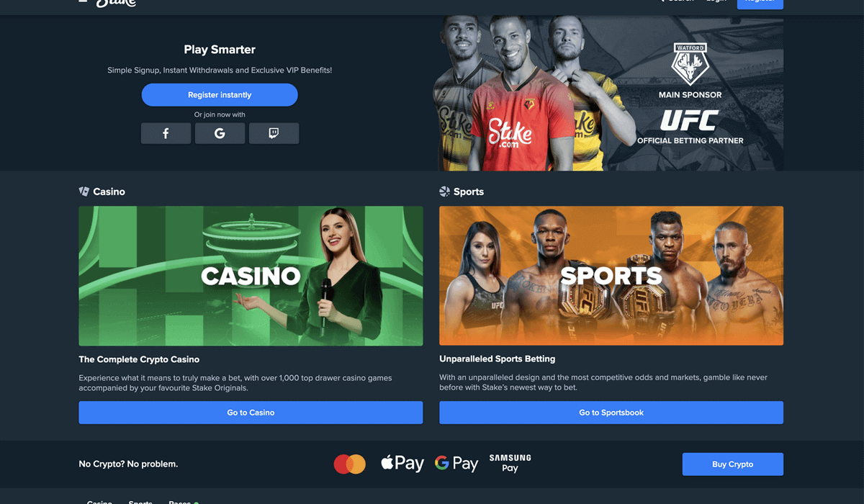The width and height of the screenshot is (864, 504).
Task: Open the Go to Casino button
Action: tap(251, 413)
